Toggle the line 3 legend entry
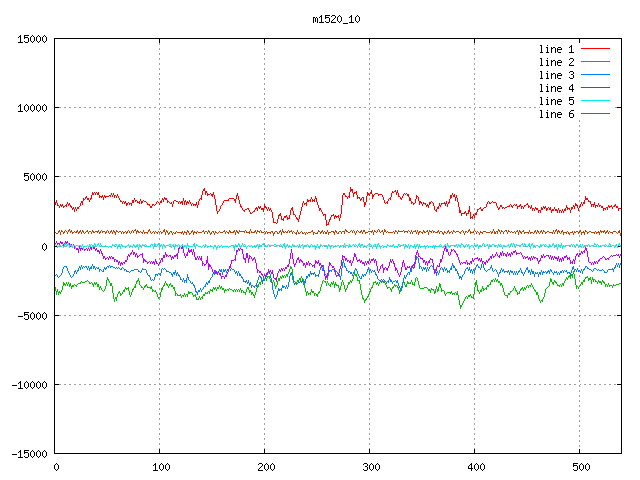This screenshot has width=640, height=480. pyautogui.click(x=557, y=75)
